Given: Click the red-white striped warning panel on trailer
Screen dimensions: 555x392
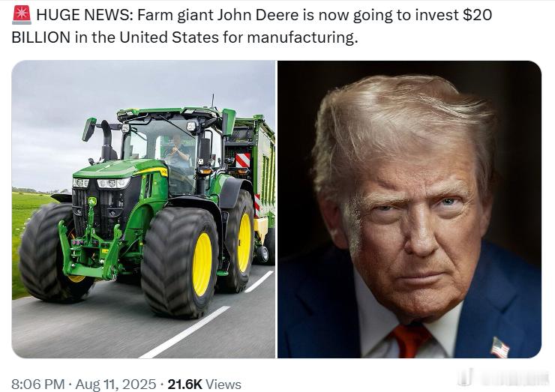Looking at the screenshot, I should click(243, 160).
